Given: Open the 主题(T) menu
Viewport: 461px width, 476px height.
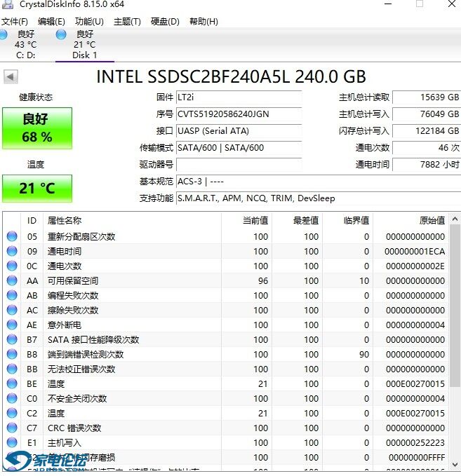Looking at the screenshot, I should (127, 22).
